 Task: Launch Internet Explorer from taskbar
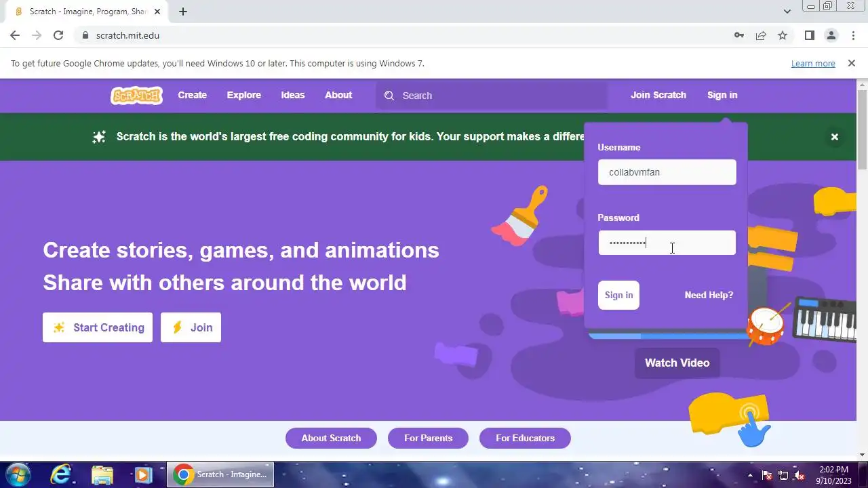[61, 474]
